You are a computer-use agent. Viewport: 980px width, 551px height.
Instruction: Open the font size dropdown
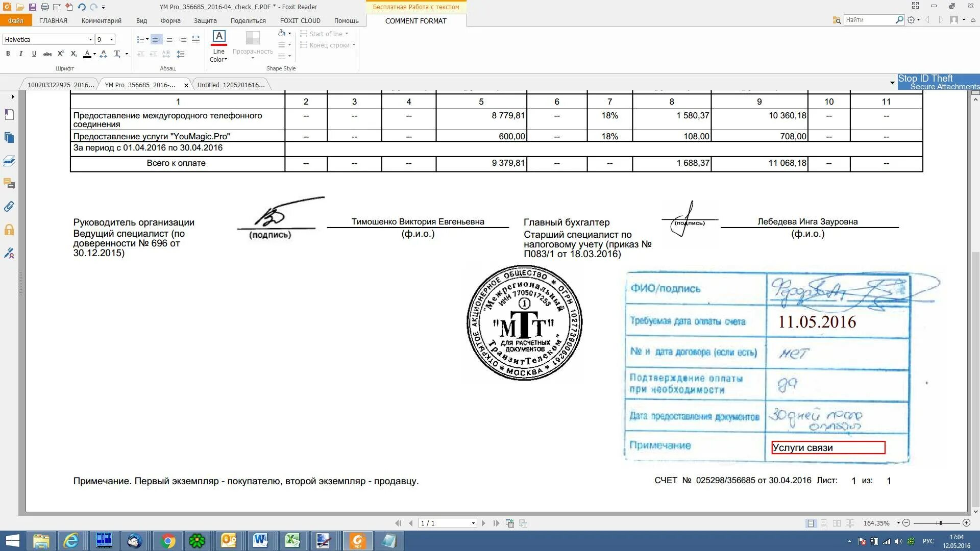coord(111,39)
